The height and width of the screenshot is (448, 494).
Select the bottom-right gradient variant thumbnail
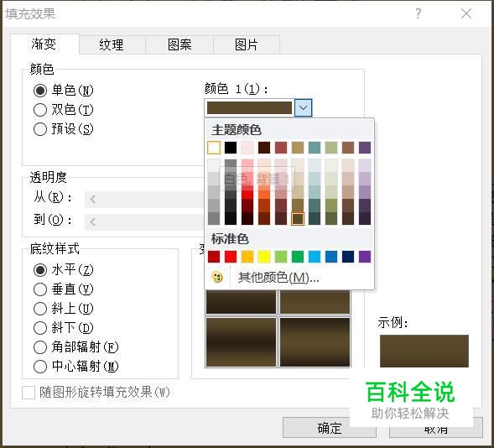[x=315, y=342]
